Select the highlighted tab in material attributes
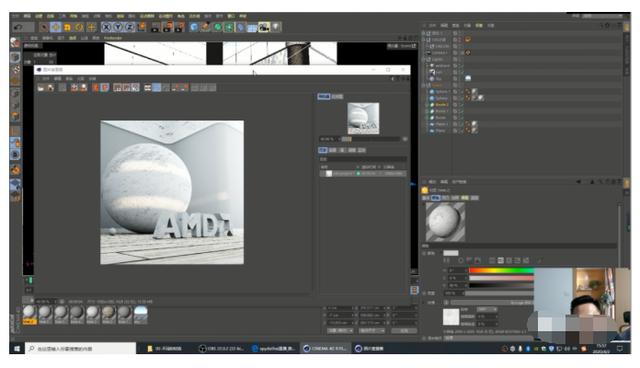Viewport: 640px width, 368px height. pyautogui.click(x=435, y=197)
